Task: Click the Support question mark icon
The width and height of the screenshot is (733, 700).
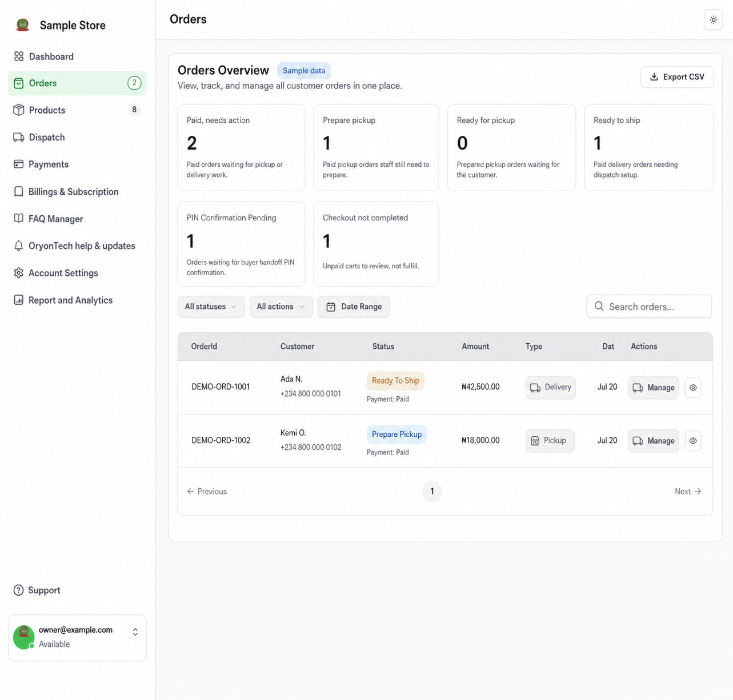Action: [19, 590]
